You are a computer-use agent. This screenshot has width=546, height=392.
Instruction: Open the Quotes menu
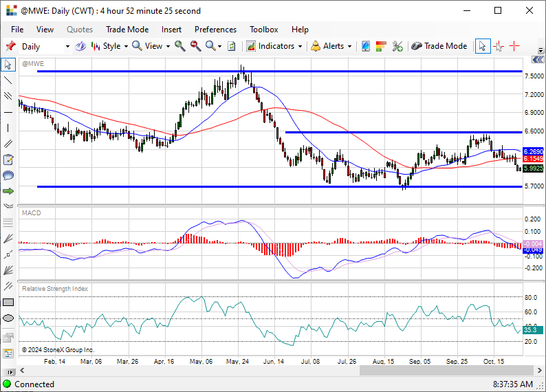click(80, 30)
